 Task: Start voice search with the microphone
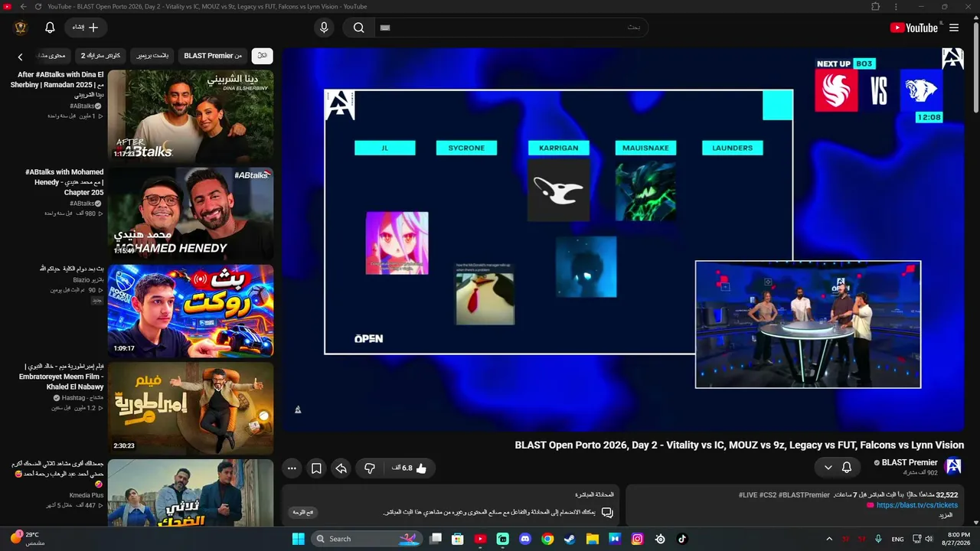click(x=324, y=28)
